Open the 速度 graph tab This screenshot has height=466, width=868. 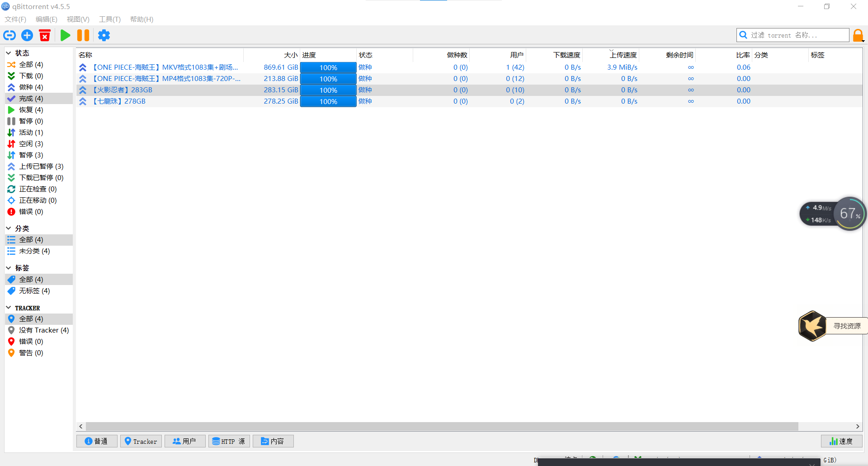pos(842,441)
